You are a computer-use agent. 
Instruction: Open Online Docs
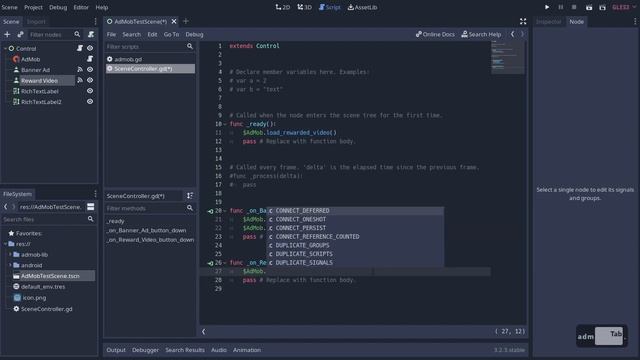pyautogui.click(x=435, y=34)
